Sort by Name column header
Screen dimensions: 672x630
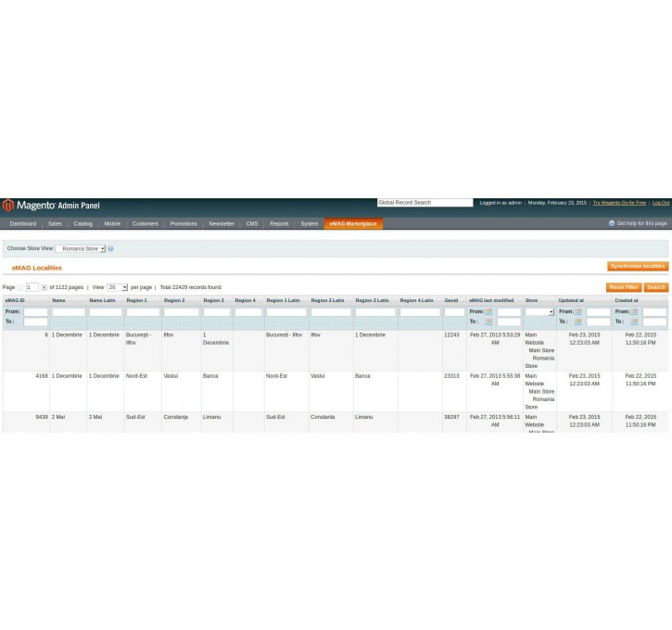[58, 301]
